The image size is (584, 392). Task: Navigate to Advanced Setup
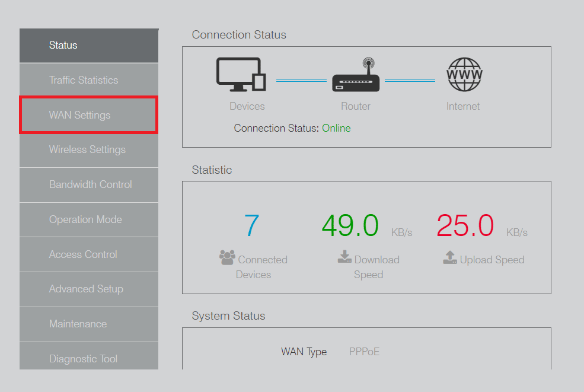tap(89, 289)
